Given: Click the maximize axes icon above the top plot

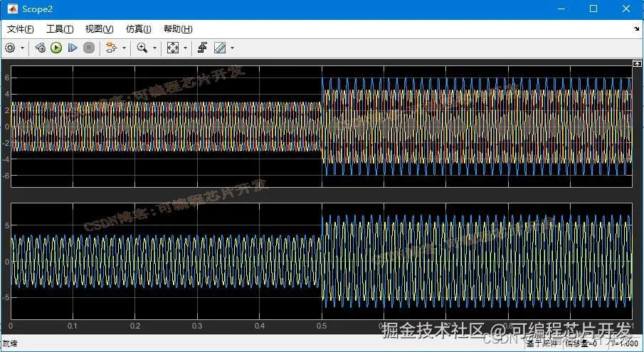Looking at the screenshot, I should [637, 63].
